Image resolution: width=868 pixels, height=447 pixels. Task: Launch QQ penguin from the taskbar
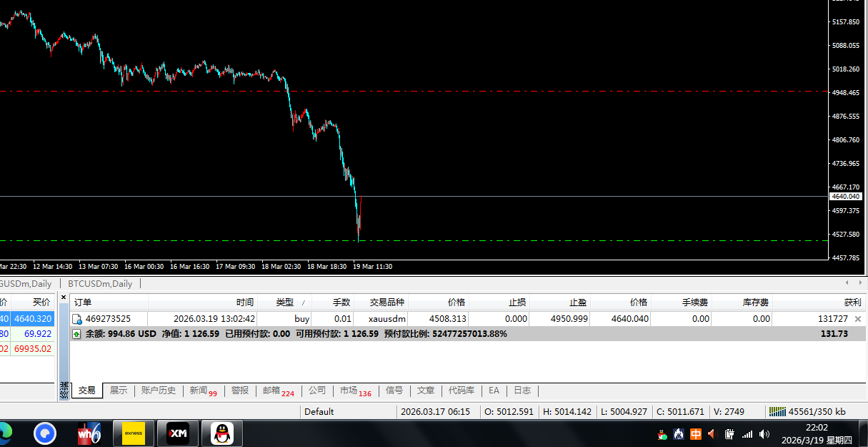(x=222, y=433)
